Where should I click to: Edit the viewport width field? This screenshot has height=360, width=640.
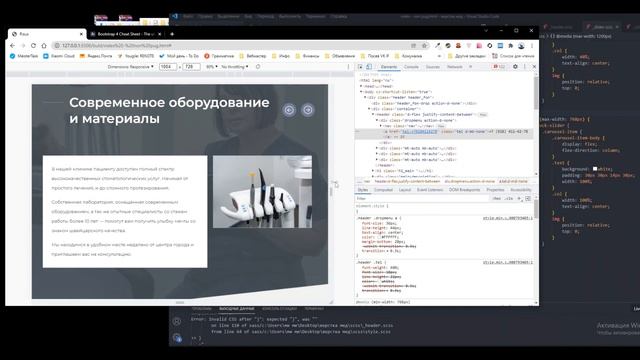(x=168, y=67)
